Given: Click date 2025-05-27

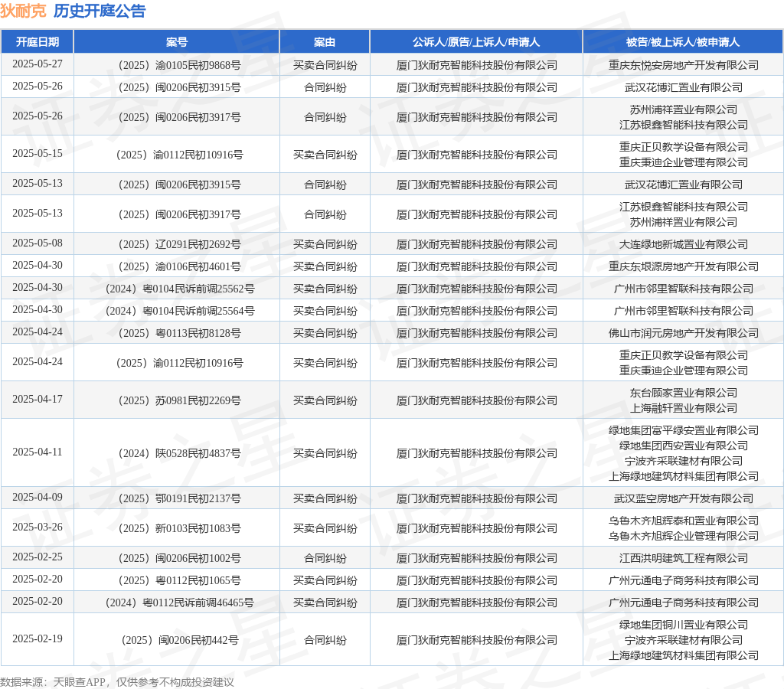Looking at the screenshot, I should tap(38, 64).
